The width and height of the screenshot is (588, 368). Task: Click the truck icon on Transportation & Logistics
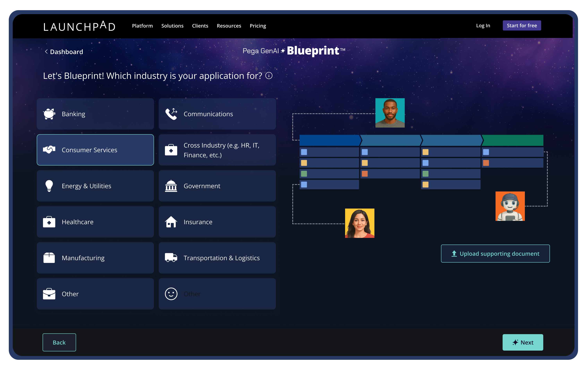(171, 258)
